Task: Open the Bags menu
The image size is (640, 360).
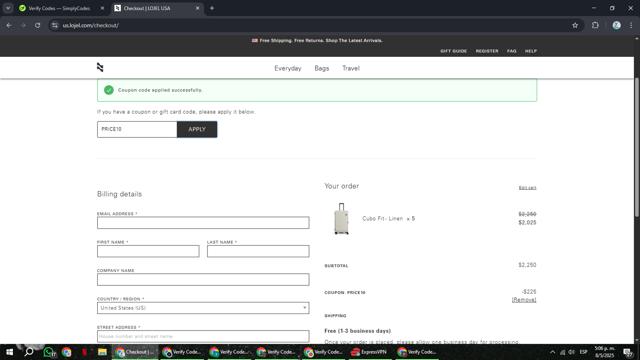Action: 322,68
